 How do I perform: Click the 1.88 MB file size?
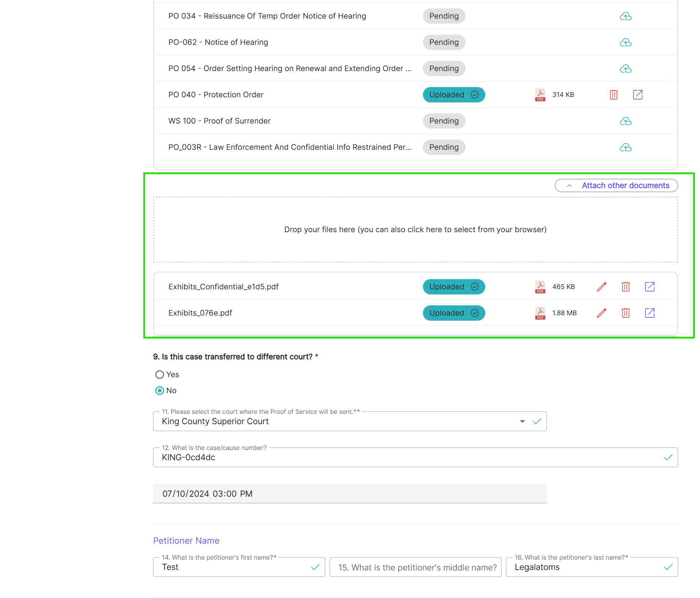[564, 313]
